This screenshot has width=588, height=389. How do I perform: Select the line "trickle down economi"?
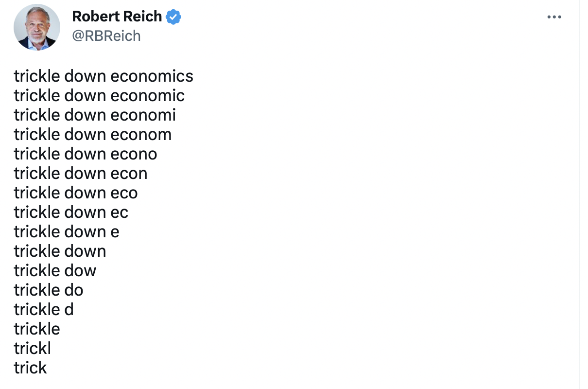[x=95, y=115]
